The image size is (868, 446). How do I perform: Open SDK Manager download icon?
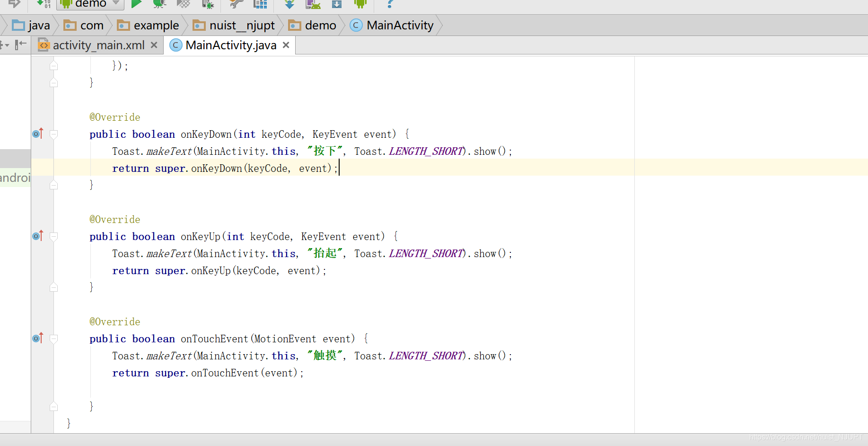[x=337, y=4]
